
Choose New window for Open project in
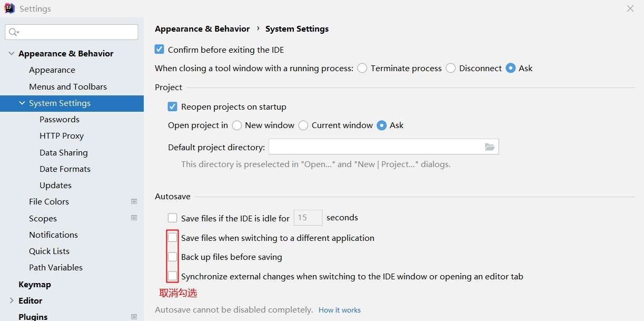pyautogui.click(x=237, y=125)
